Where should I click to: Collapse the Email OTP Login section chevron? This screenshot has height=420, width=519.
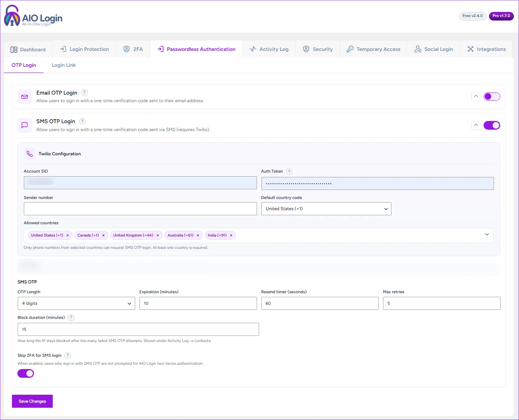coord(476,96)
